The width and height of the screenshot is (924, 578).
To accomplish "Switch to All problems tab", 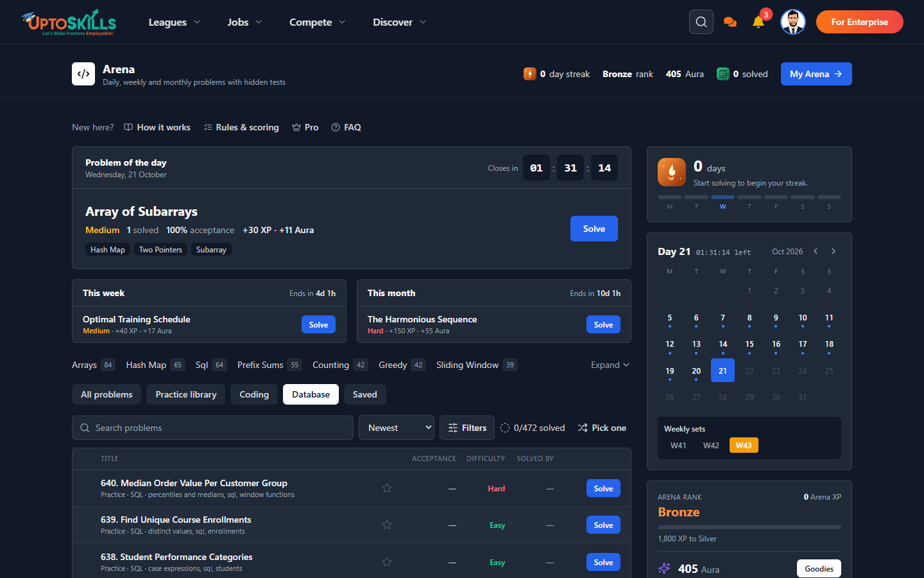I will (107, 394).
